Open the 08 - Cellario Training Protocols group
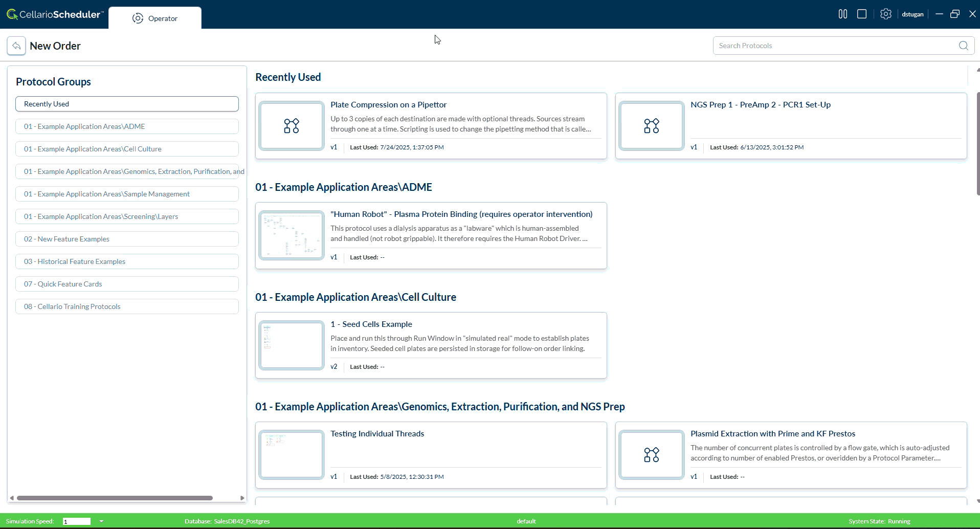980x529 pixels. click(127, 306)
